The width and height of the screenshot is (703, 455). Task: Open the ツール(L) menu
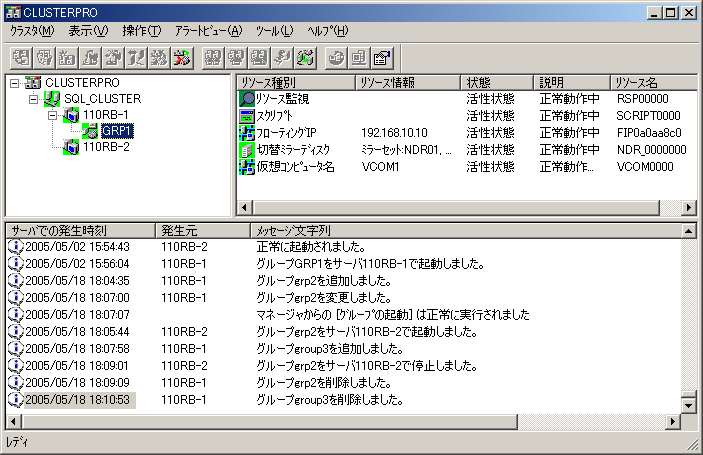[x=274, y=31]
